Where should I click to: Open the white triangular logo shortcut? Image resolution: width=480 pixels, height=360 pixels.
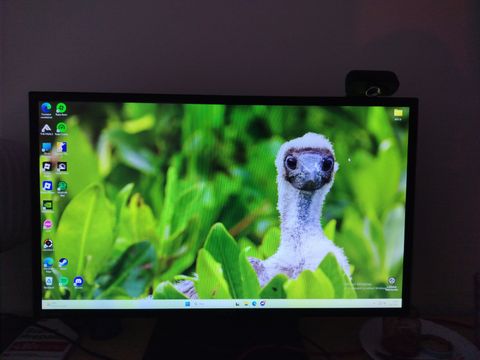pyautogui.click(x=47, y=129)
